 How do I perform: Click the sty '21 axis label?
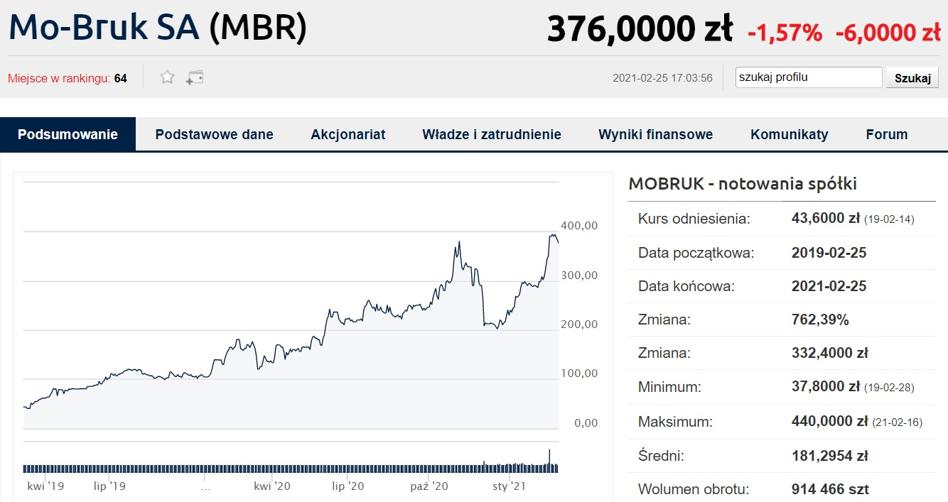509,486
